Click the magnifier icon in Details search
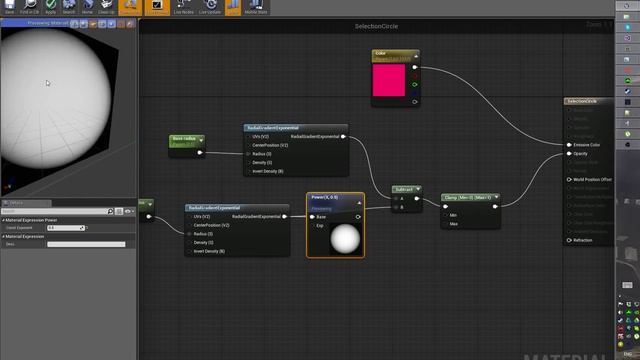 110,211
